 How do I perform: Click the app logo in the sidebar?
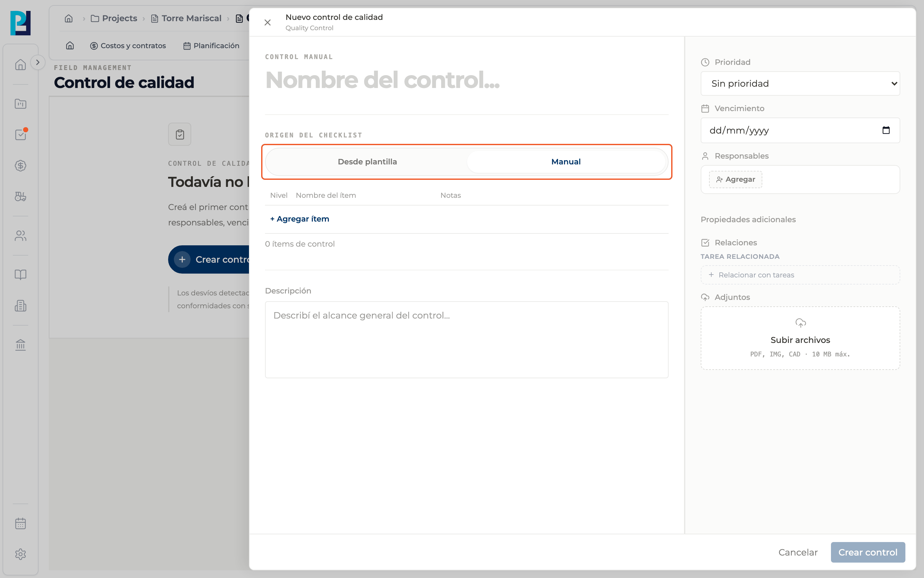tap(21, 23)
